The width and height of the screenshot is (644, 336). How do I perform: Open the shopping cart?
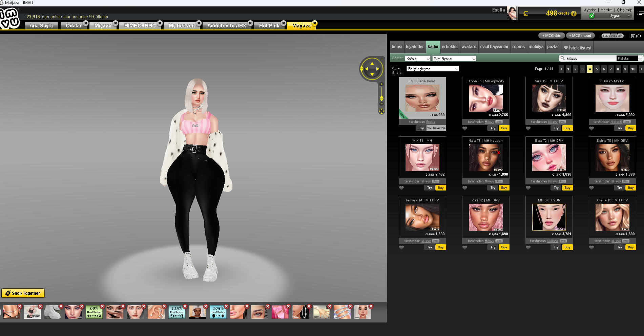click(x=635, y=36)
